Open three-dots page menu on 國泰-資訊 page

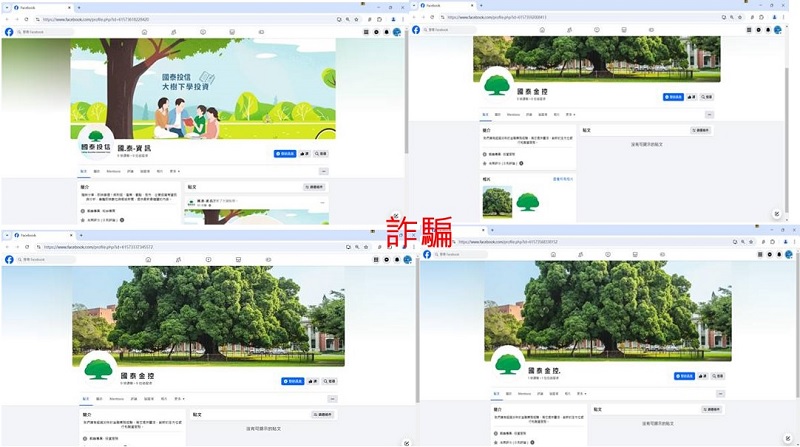(x=323, y=171)
